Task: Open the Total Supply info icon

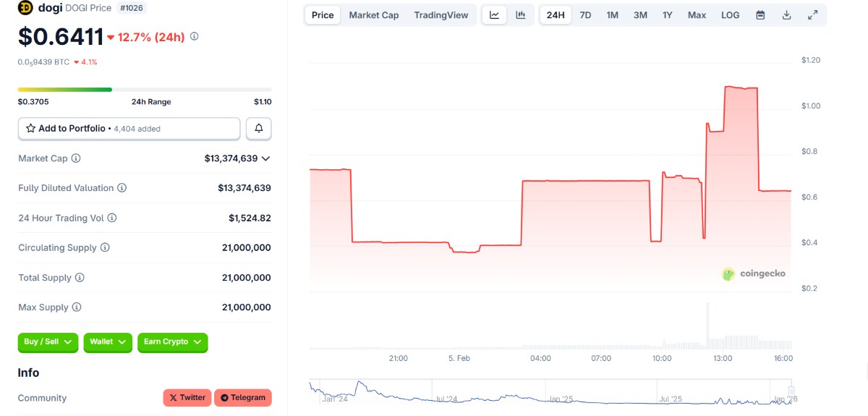Action: coord(80,278)
